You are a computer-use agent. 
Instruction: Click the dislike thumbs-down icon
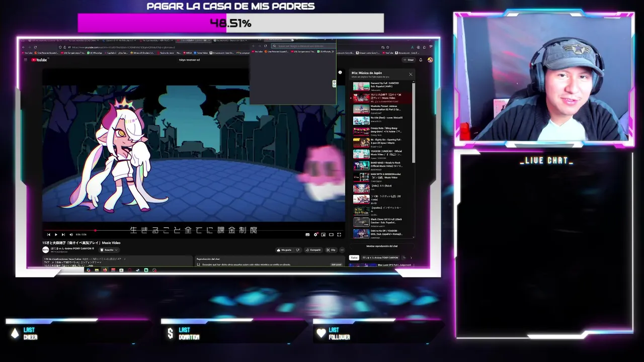[297, 250]
